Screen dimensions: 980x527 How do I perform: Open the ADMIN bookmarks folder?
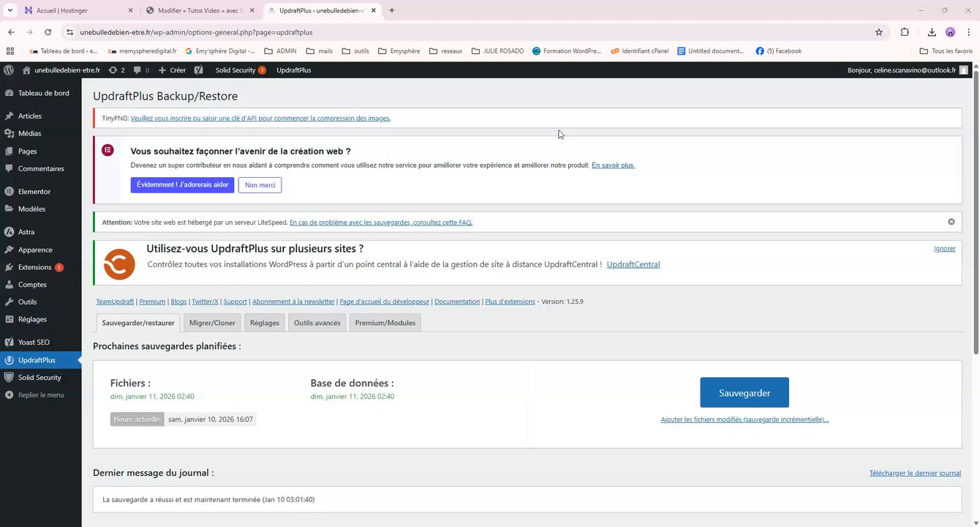point(280,51)
